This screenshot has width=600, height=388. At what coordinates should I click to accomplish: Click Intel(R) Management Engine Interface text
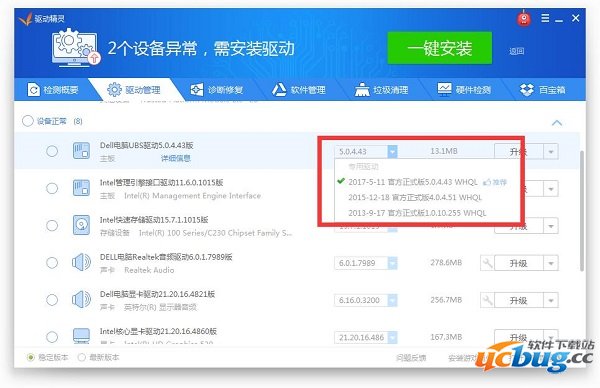192,196
